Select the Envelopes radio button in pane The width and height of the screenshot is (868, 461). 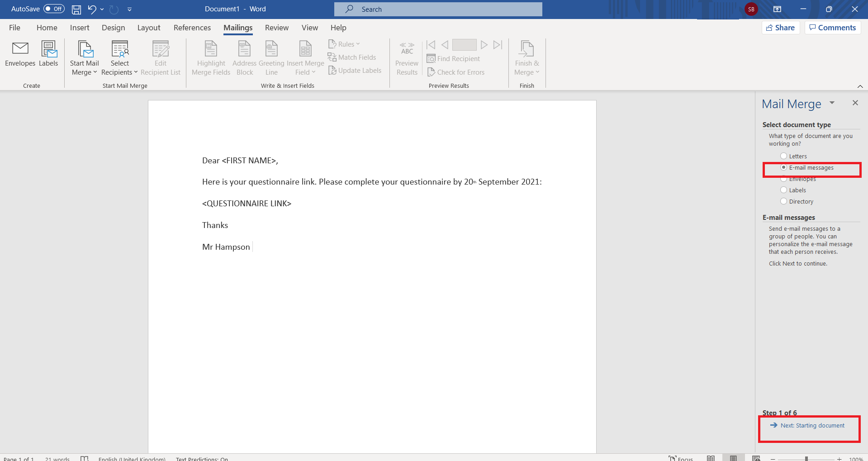coord(783,179)
